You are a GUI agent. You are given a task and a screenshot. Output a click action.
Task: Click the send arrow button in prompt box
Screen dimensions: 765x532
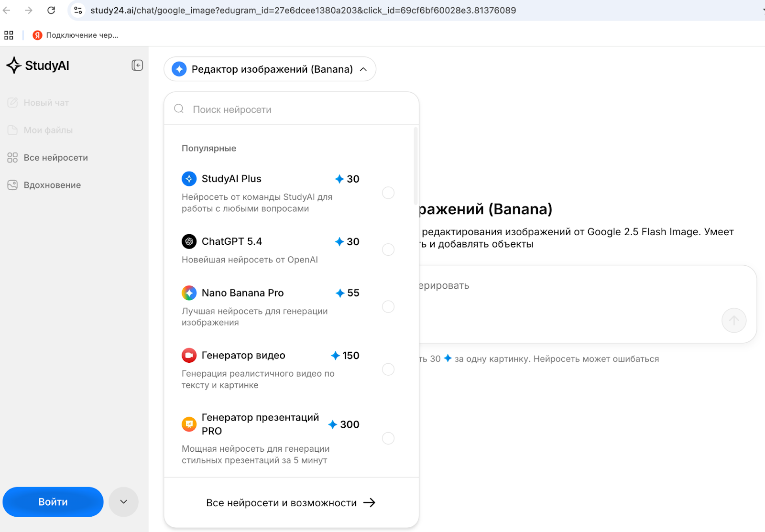tap(733, 320)
